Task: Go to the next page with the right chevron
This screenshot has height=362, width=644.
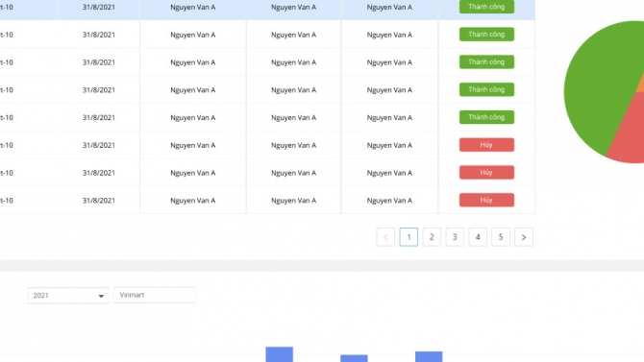Action: 524,237
